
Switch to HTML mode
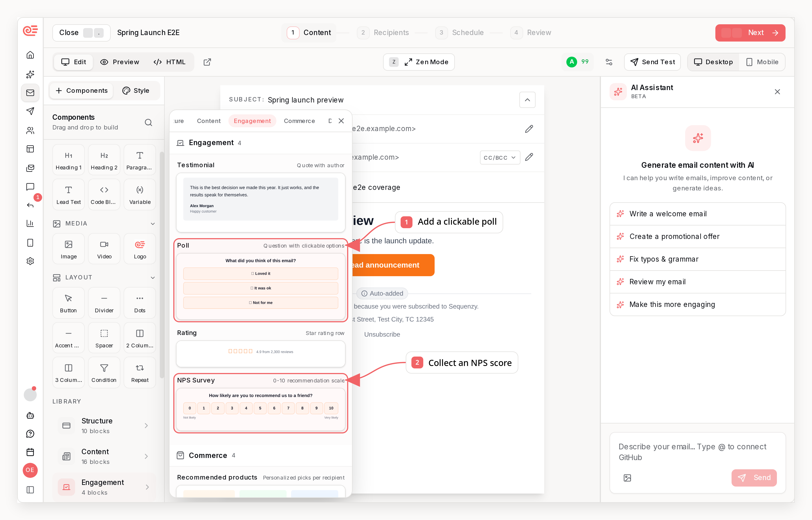(x=170, y=62)
